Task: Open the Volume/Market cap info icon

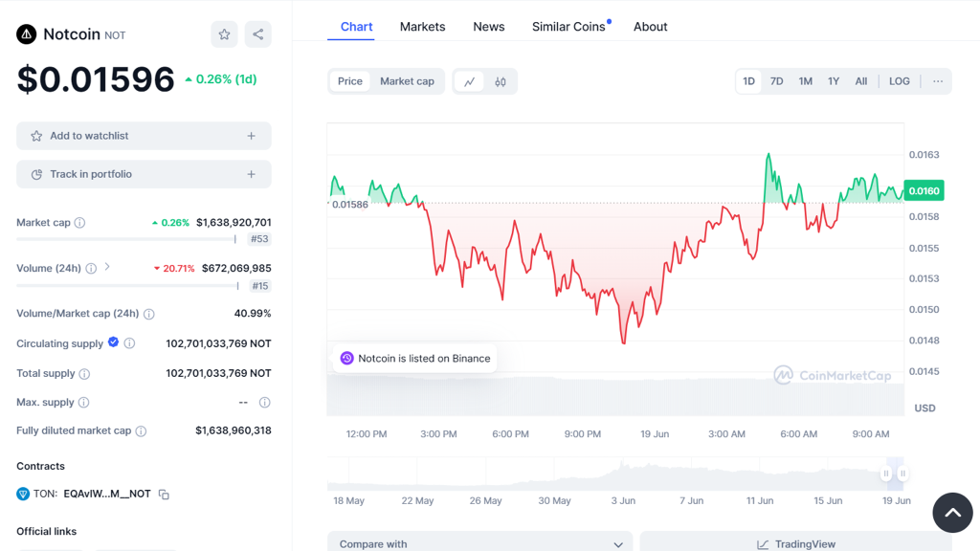Action: tap(148, 314)
